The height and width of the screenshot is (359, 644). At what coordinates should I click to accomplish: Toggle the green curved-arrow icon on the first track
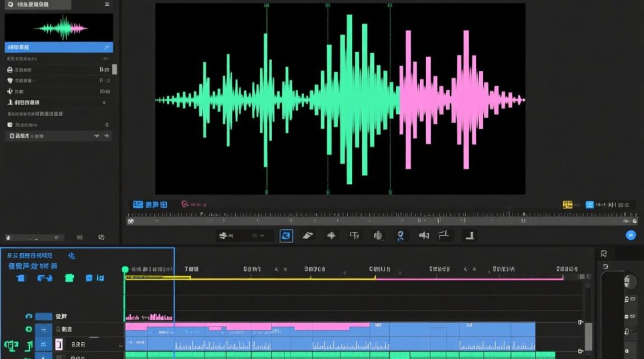click(29, 316)
